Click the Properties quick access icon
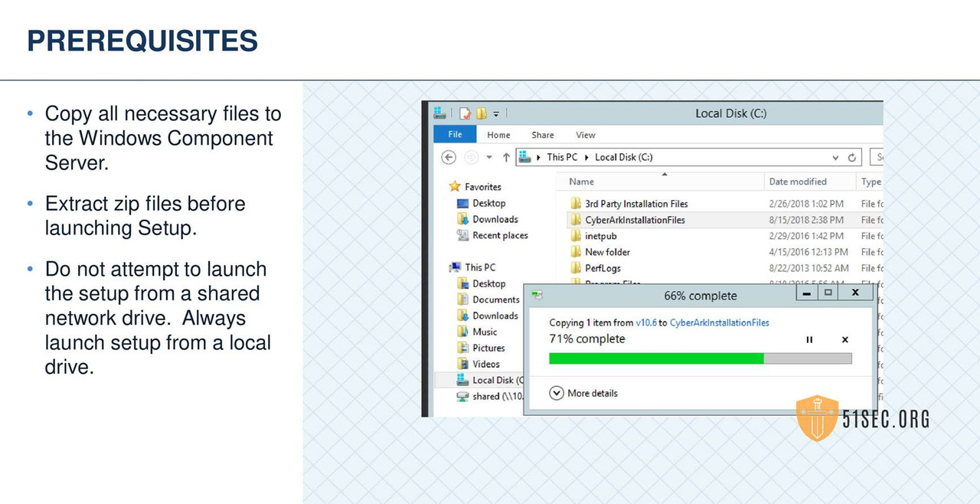This screenshot has width=980, height=504. coord(465,113)
